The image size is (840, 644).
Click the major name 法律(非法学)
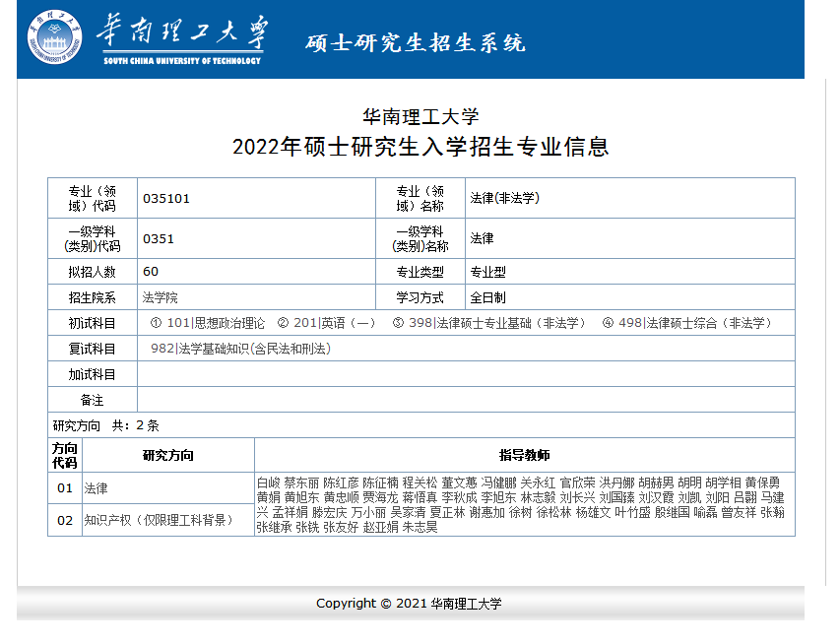tap(504, 198)
